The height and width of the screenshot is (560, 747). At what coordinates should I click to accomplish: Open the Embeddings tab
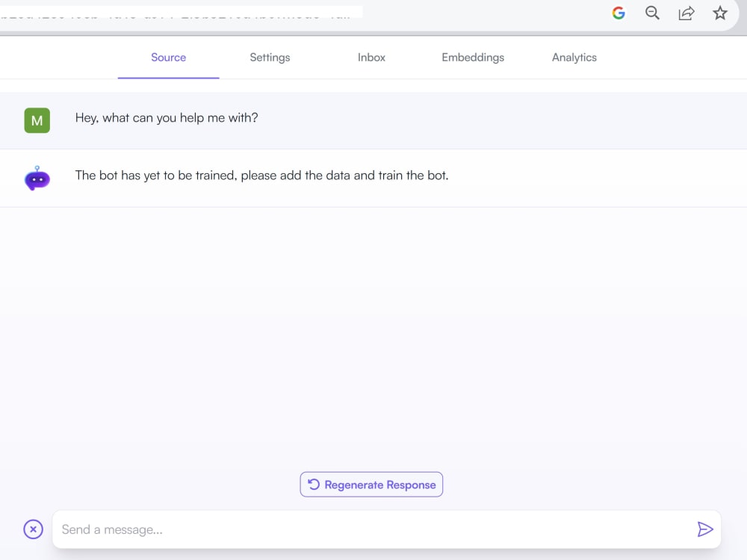coord(473,57)
